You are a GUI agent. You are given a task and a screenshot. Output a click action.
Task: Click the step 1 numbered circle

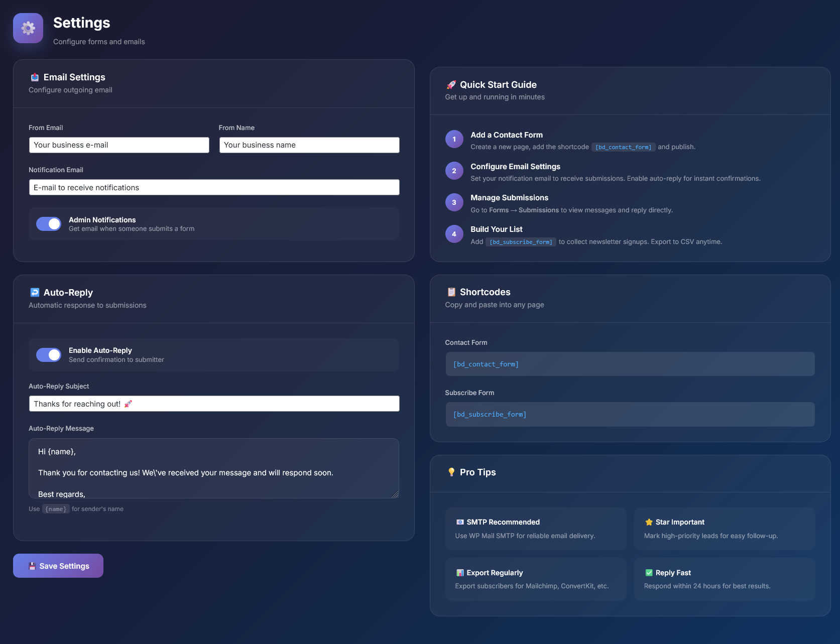[454, 140]
